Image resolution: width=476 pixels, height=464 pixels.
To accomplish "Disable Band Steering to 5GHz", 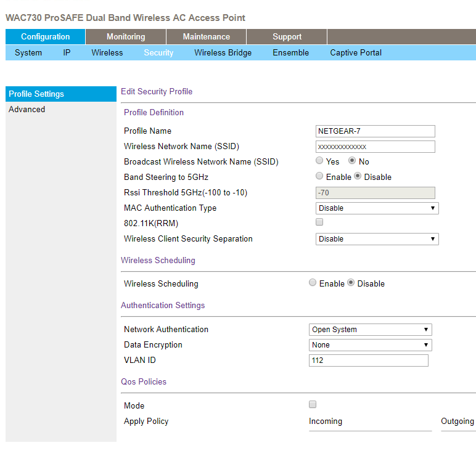I will tap(358, 176).
